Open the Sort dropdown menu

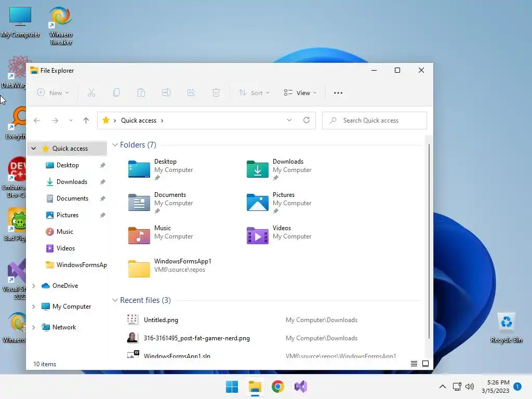254,92
